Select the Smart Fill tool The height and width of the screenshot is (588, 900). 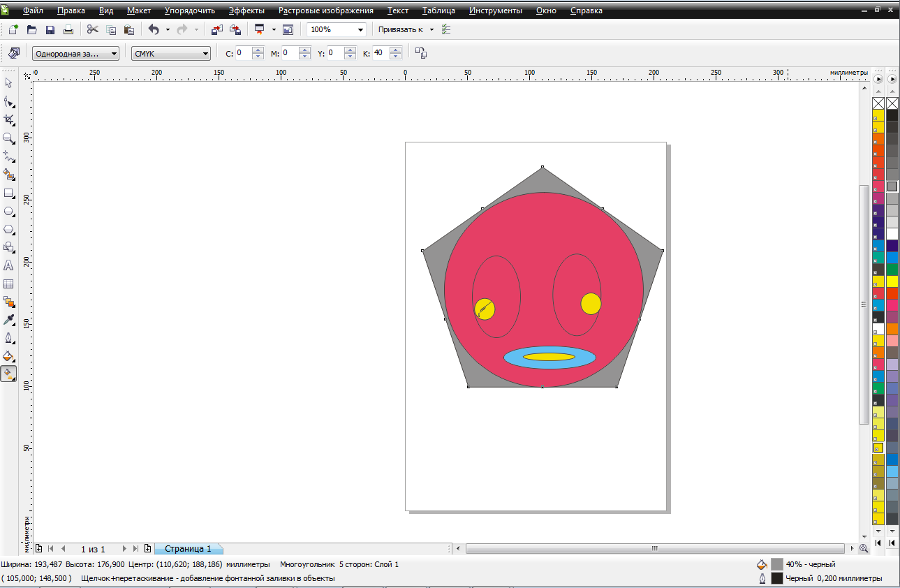[x=9, y=174]
